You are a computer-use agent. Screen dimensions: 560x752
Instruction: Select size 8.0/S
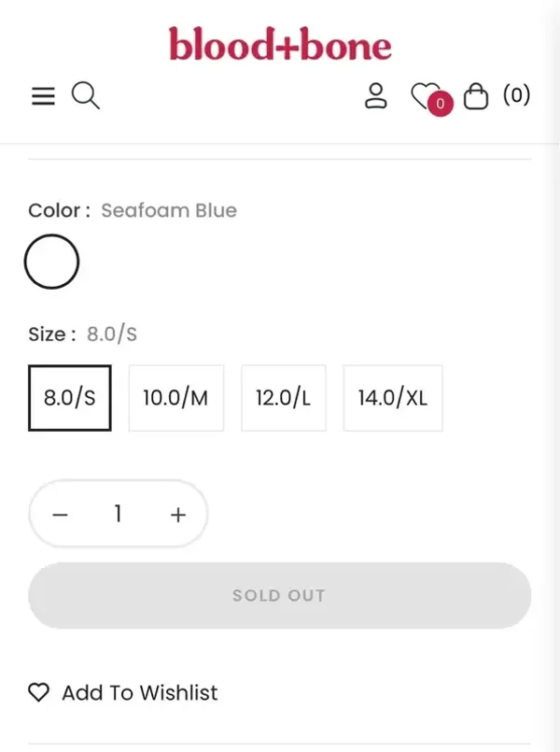pos(70,397)
